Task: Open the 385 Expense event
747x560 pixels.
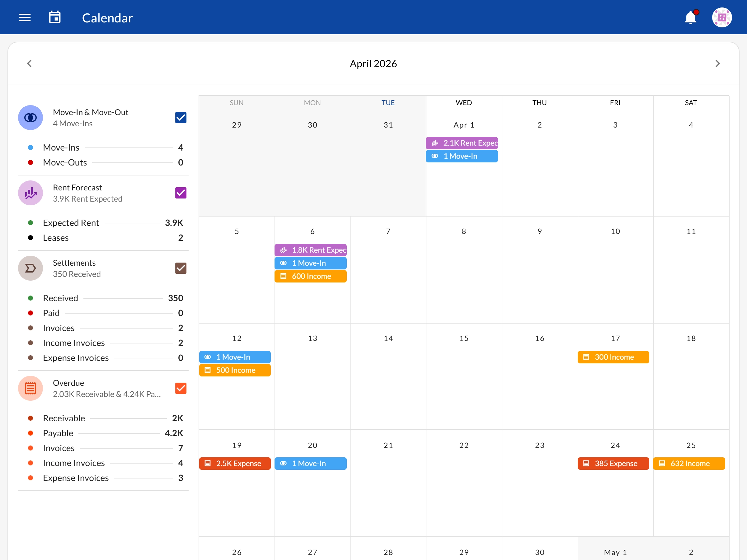Action: [613, 464]
